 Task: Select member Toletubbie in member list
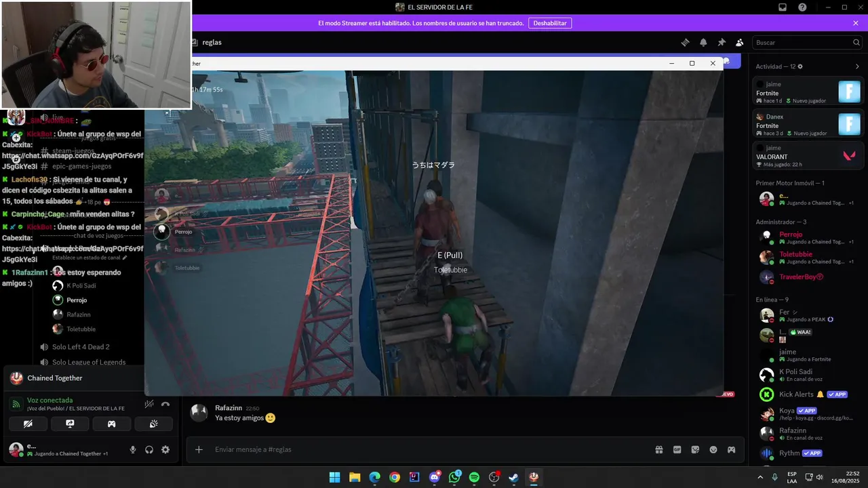[x=808, y=258]
